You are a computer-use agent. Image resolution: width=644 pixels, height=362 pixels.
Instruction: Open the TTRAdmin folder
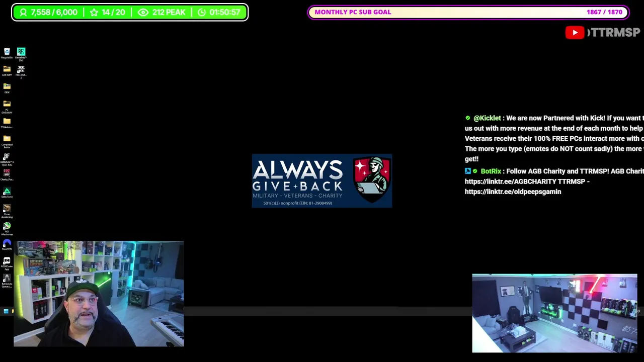click(7, 123)
